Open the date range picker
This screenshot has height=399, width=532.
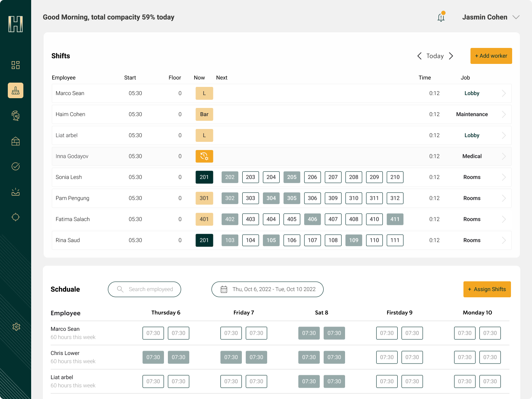(268, 289)
